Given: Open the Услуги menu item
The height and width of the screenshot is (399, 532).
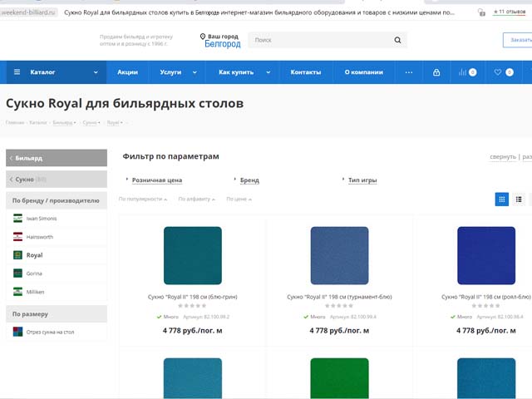Looking at the screenshot, I should coord(170,72).
